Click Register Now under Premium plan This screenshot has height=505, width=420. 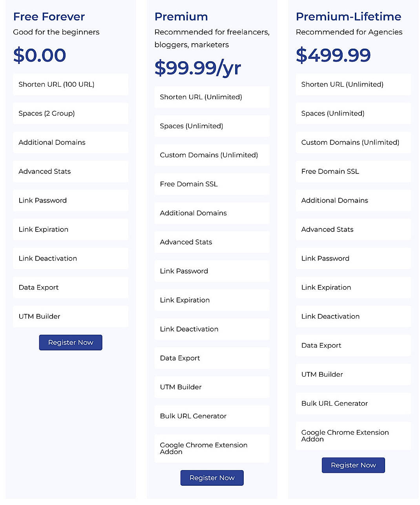(x=212, y=478)
